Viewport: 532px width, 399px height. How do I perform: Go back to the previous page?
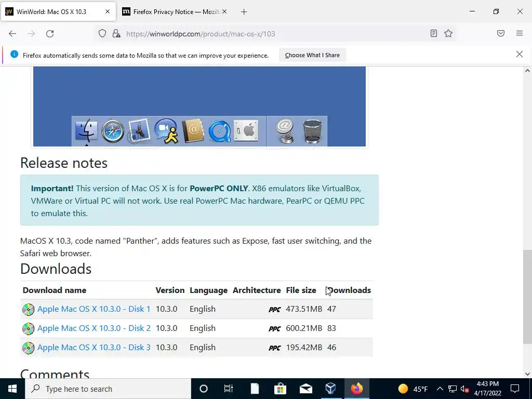coord(12,34)
